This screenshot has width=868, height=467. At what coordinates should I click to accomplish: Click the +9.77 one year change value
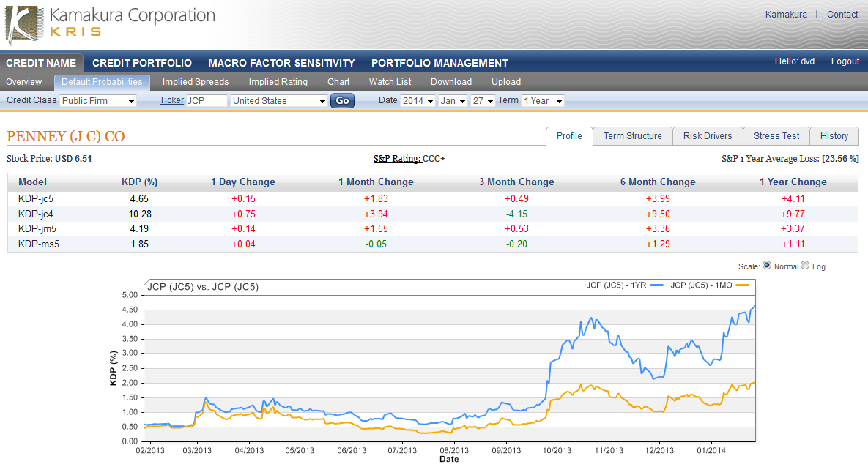793,214
